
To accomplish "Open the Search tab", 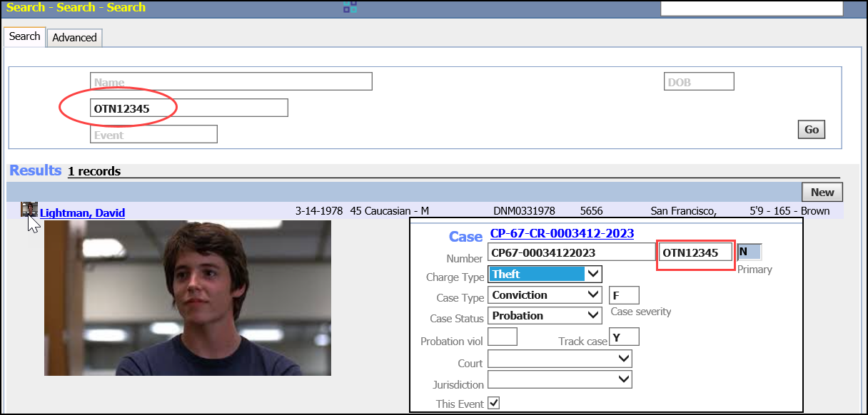I will tap(25, 36).
